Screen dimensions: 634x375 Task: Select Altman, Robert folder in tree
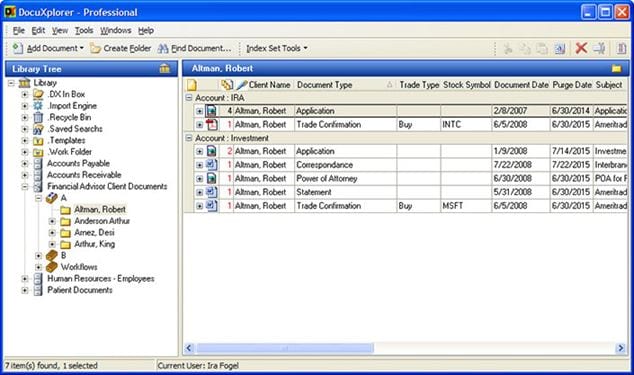click(x=100, y=210)
